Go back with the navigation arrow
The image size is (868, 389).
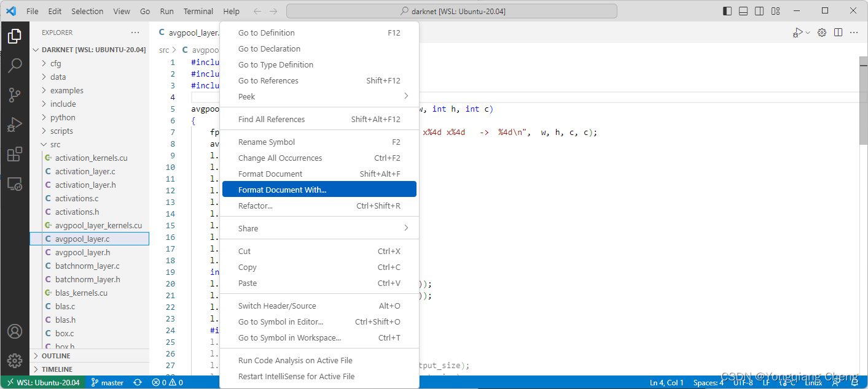point(257,11)
